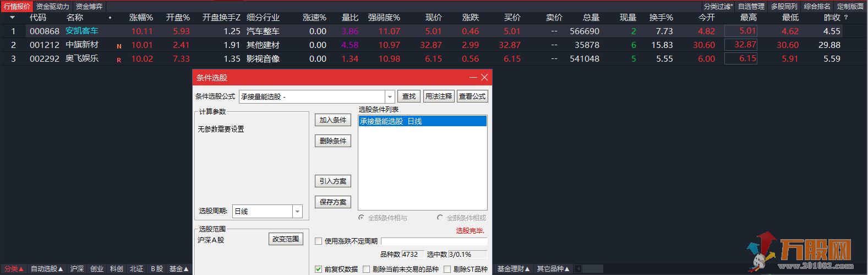Viewport: 868px width, 275px height.
Task: Open 自选管理 in the top bar
Action: pos(751,7)
